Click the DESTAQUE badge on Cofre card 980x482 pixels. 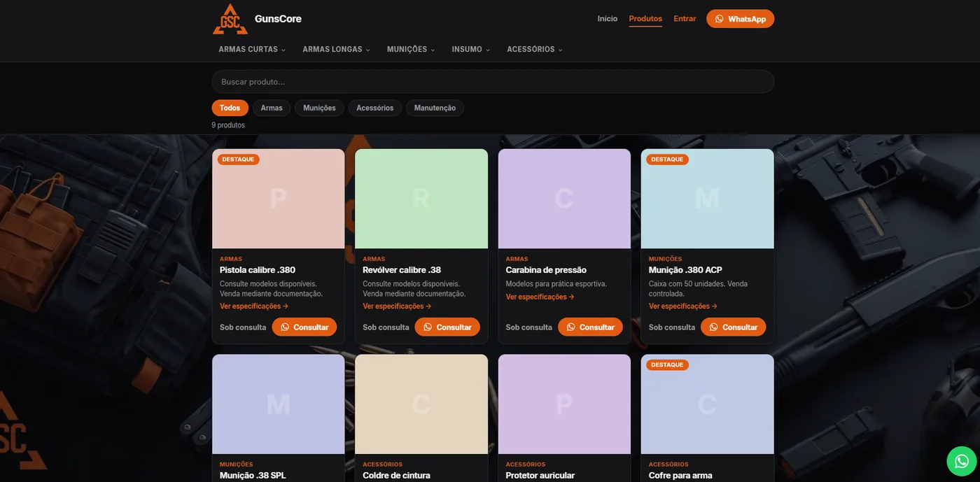click(x=667, y=365)
